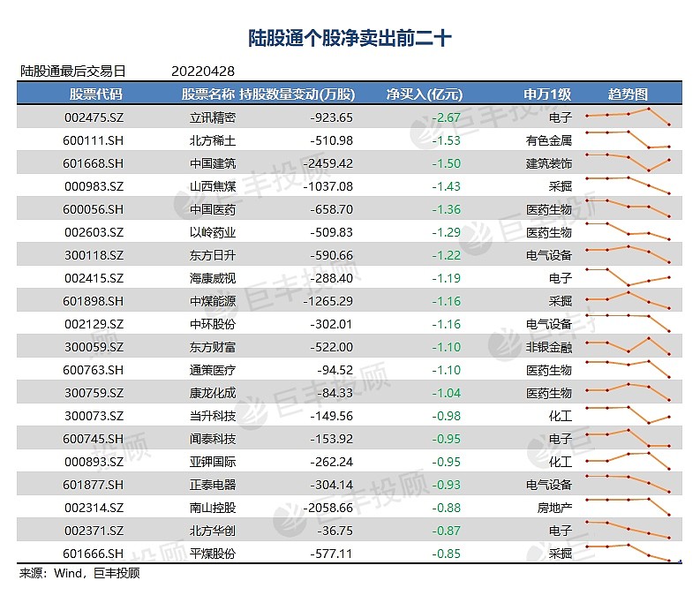Click the 净买入(亿元) column header
The width and height of the screenshot is (700, 603).
[424, 94]
